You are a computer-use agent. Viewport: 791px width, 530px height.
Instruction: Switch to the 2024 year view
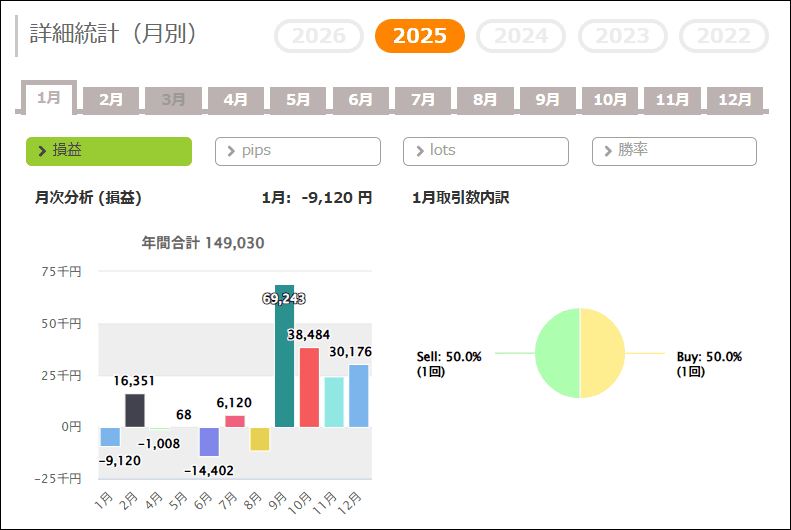click(521, 37)
